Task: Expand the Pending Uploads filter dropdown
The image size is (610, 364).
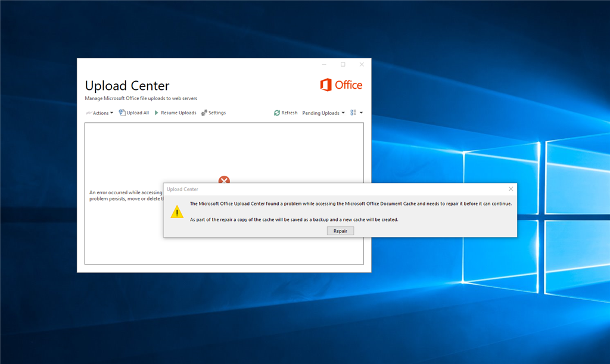Action: (x=323, y=113)
